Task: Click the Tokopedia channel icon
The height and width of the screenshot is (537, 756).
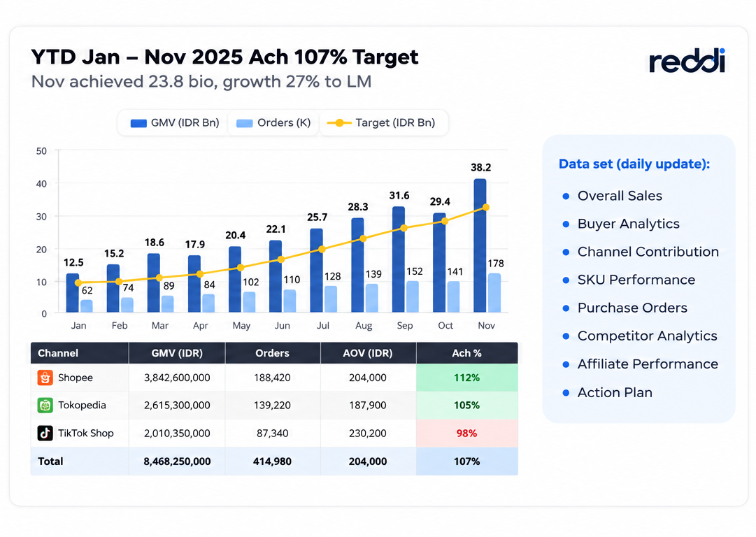Action: [x=45, y=405]
